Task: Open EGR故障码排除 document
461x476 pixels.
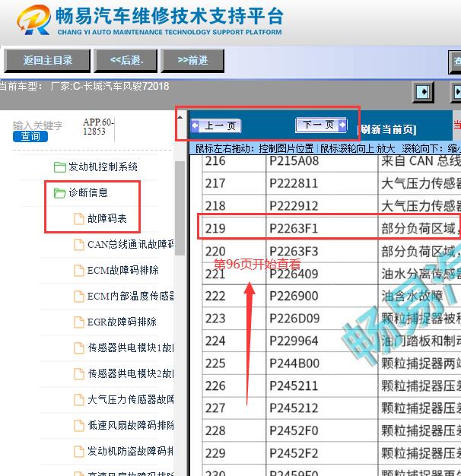Action: pyautogui.click(x=122, y=322)
